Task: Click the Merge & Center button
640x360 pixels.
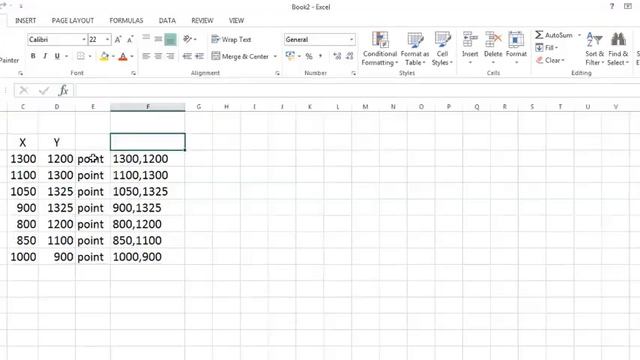Action: click(x=240, y=56)
